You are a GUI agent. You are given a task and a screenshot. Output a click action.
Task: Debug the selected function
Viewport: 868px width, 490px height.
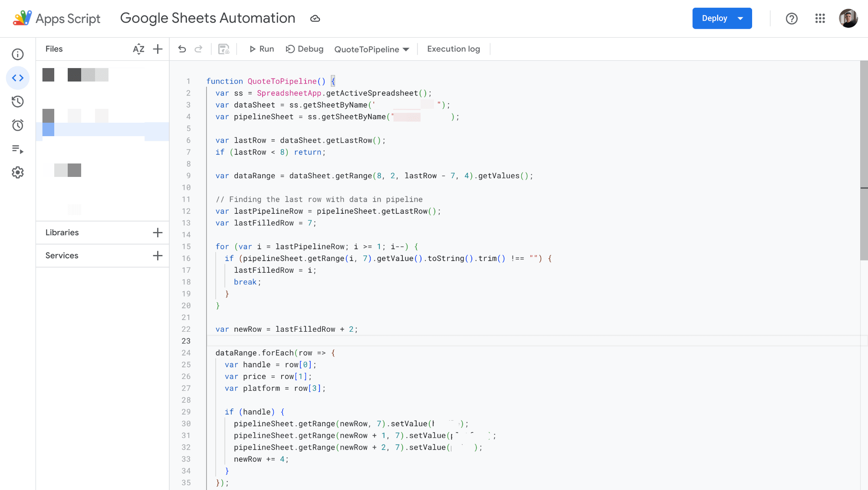[305, 49]
